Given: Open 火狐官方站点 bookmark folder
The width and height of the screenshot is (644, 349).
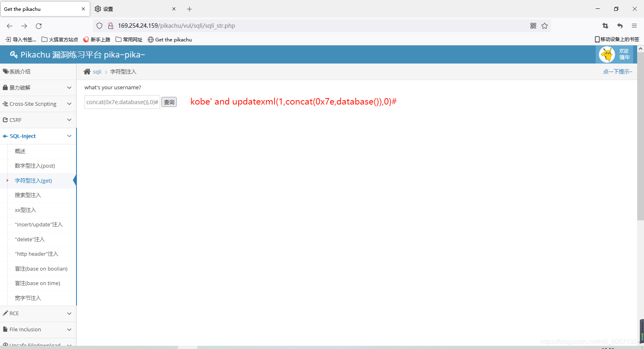Looking at the screenshot, I should [60, 39].
